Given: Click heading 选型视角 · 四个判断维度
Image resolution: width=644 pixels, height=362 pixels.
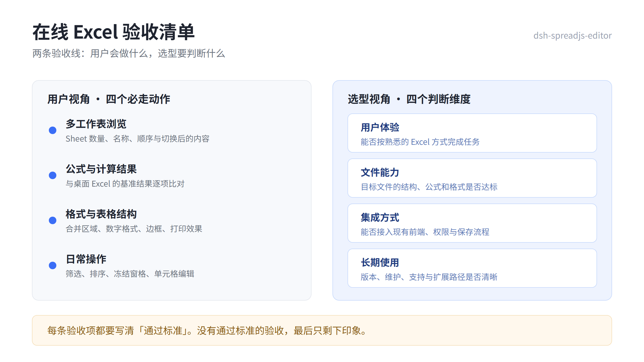Looking at the screenshot, I should tap(409, 99).
